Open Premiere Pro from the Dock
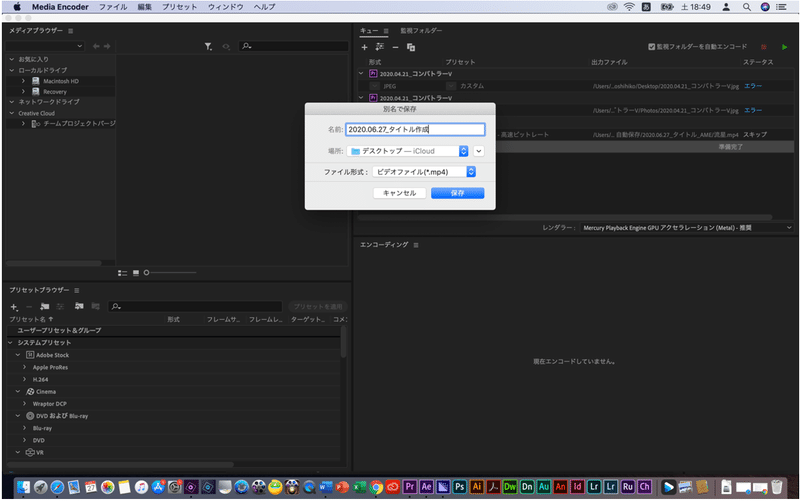 pos(410,487)
